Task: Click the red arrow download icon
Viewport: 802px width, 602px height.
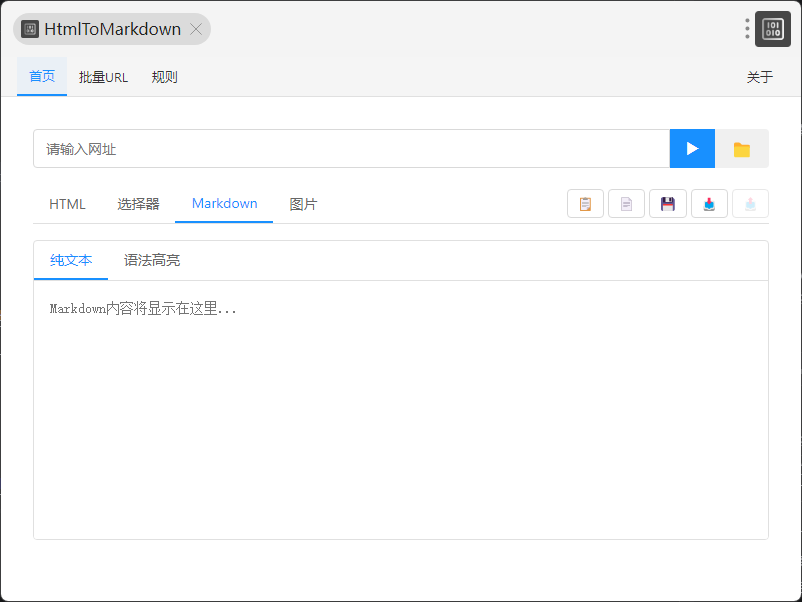Action: pos(709,204)
